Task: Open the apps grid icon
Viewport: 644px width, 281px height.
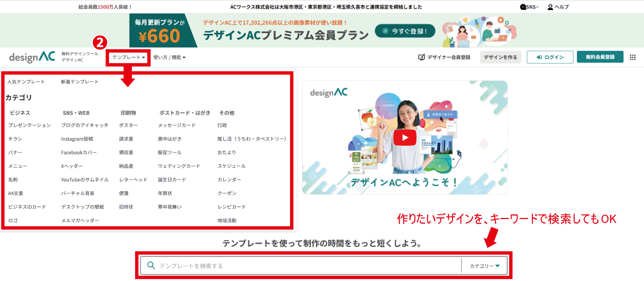Action: tap(633, 57)
